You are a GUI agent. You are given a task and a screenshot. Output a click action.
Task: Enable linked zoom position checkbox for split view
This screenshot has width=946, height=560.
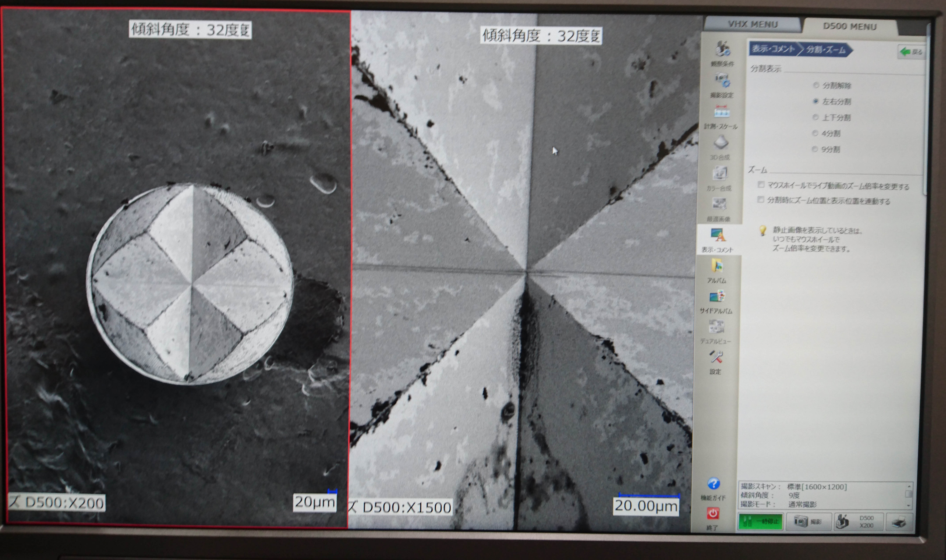point(761,200)
